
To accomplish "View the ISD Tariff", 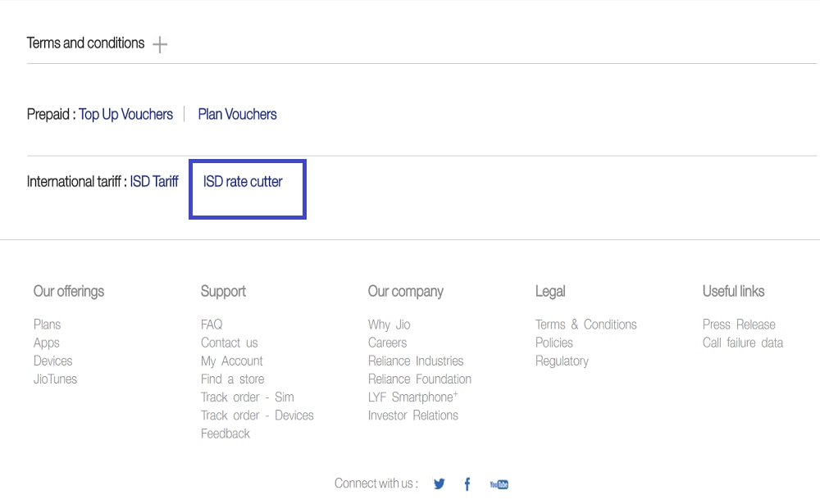I will [153, 182].
